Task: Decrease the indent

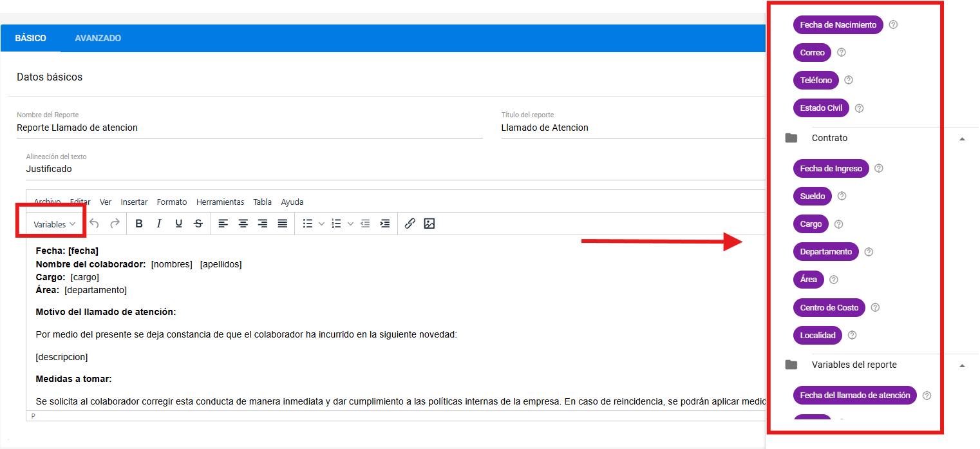Action: 365,224
